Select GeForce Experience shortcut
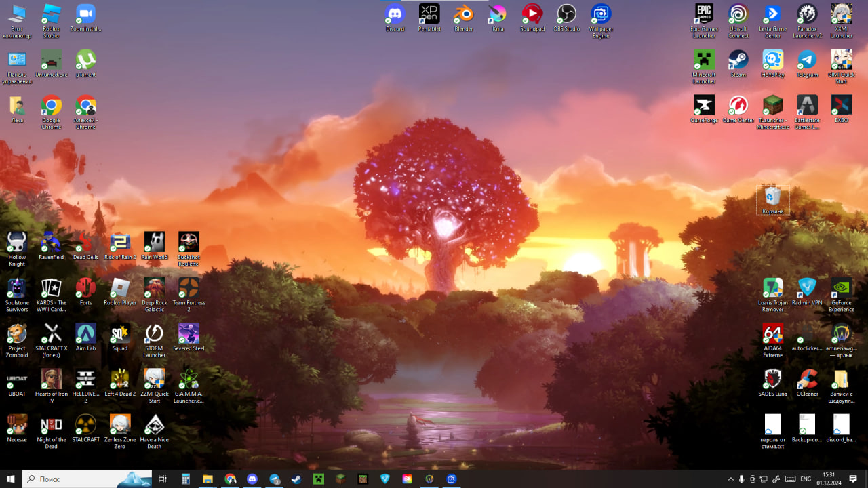868x488 pixels. click(x=842, y=294)
